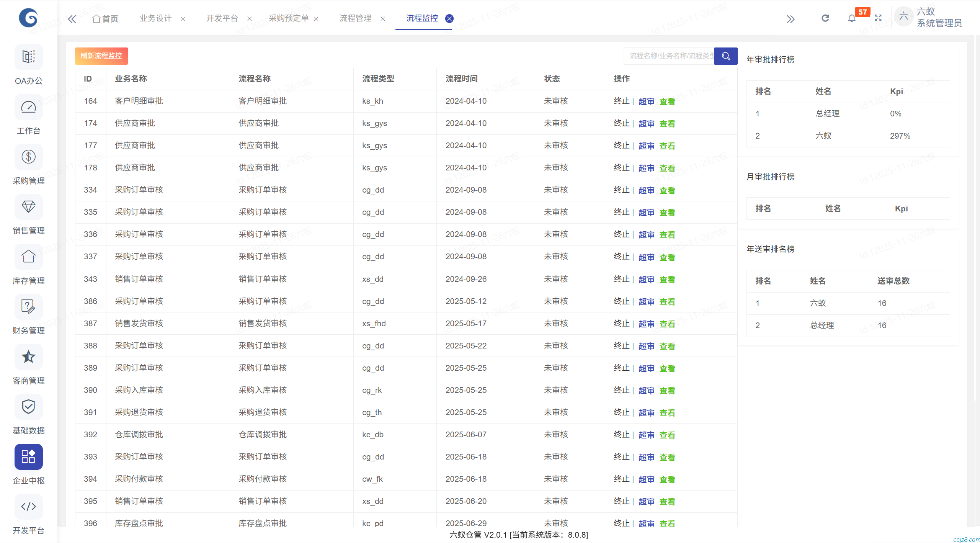Open 客商管理 star icon

[28, 357]
